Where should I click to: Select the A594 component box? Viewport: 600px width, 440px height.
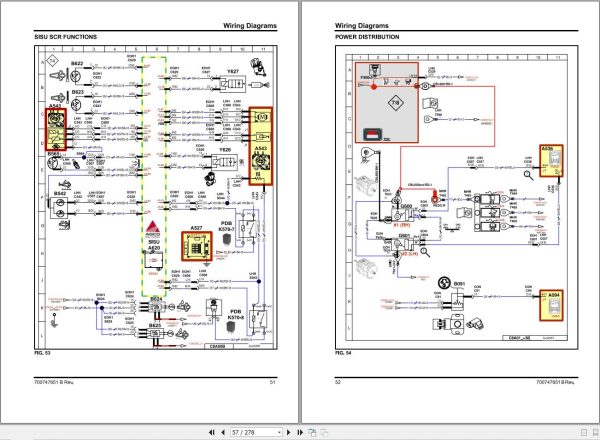tap(551, 305)
